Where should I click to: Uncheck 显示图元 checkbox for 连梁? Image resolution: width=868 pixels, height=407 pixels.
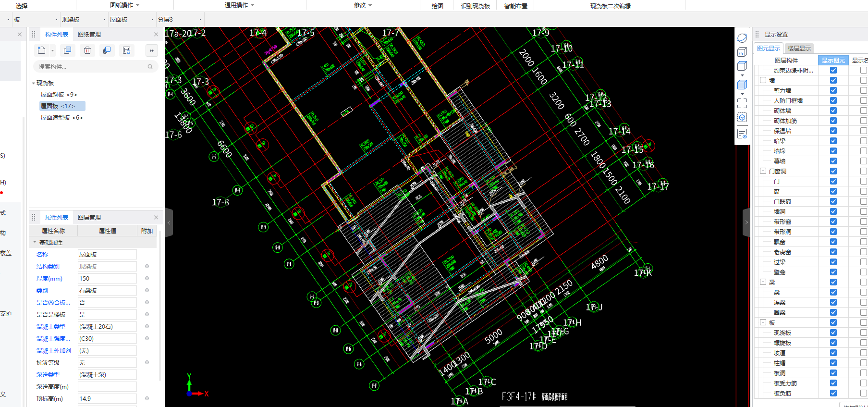(x=833, y=302)
